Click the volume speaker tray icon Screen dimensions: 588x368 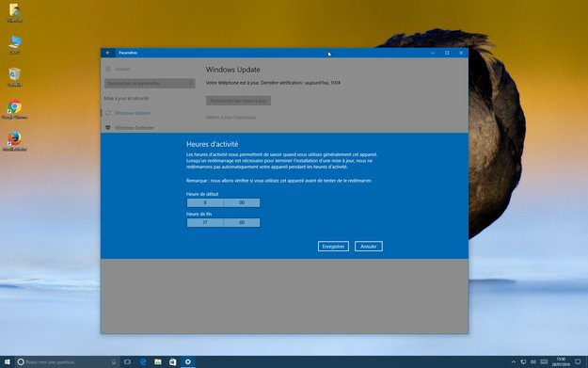(x=532, y=362)
